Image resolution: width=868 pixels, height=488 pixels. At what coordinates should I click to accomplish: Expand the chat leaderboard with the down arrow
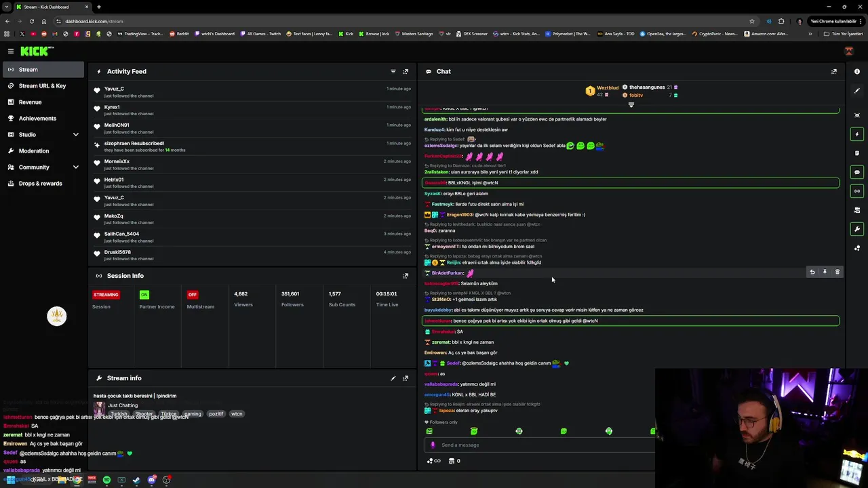631,105
